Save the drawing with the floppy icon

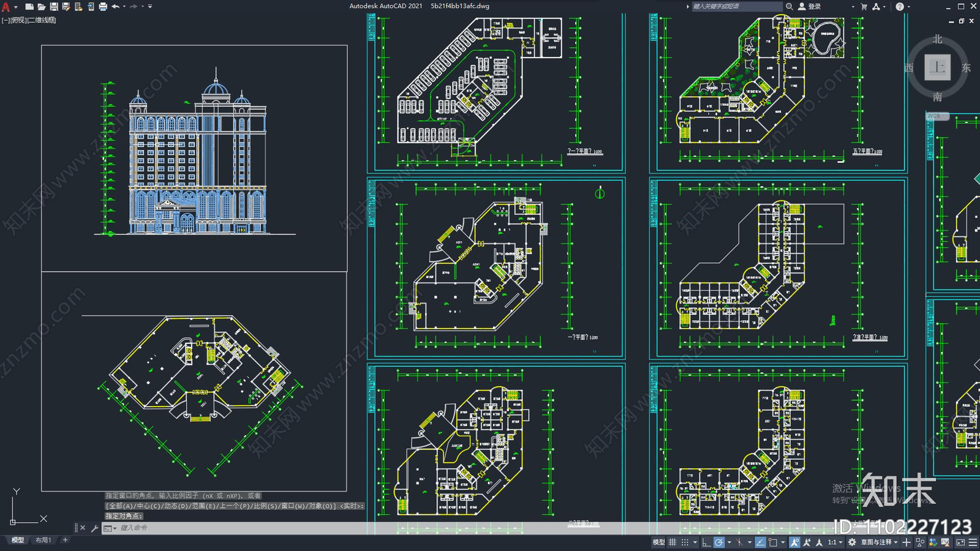tap(54, 7)
